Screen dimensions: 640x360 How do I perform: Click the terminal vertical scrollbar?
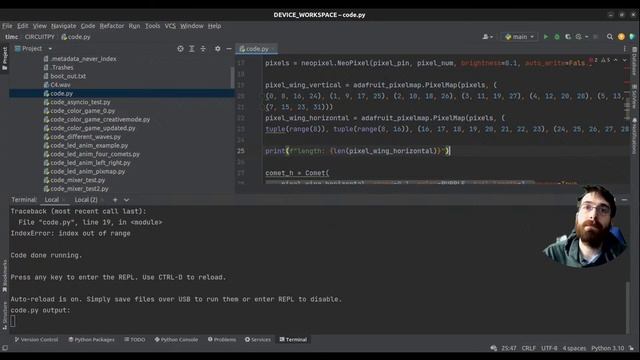(628, 308)
